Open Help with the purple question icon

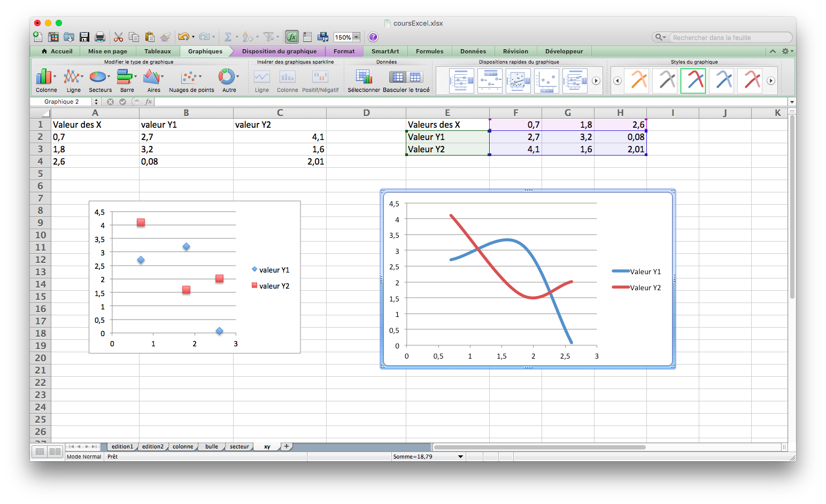tap(373, 37)
